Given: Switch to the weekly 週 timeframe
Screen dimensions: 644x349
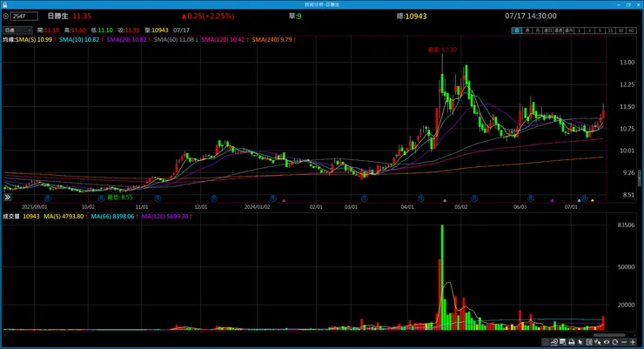Looking at the screenshot, I should (527, 30).
